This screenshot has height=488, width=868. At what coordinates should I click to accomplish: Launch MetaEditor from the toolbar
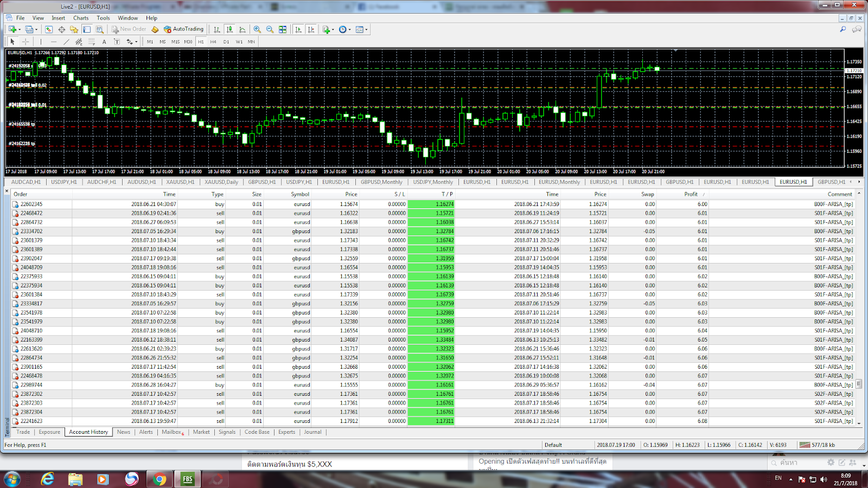point(155,29)
